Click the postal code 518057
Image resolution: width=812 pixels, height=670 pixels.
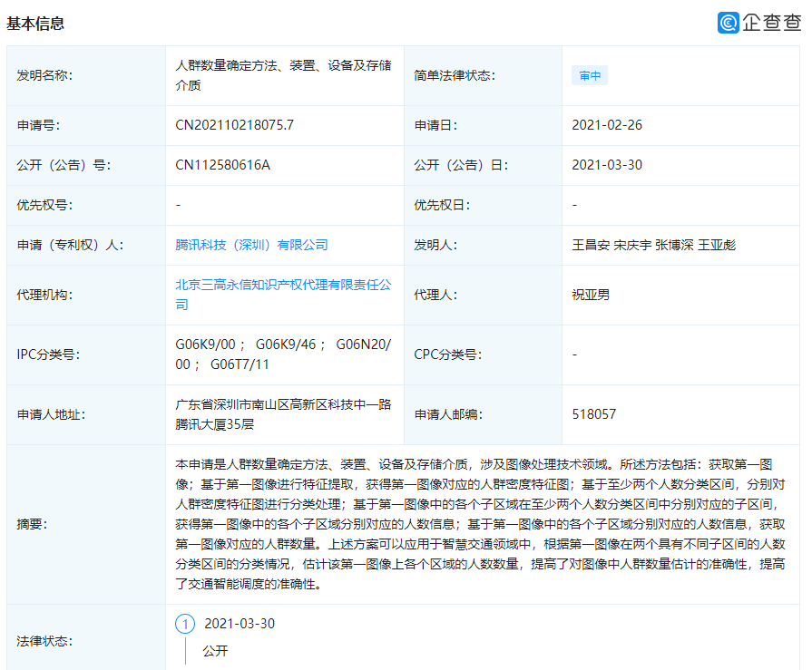coord(594,414)
